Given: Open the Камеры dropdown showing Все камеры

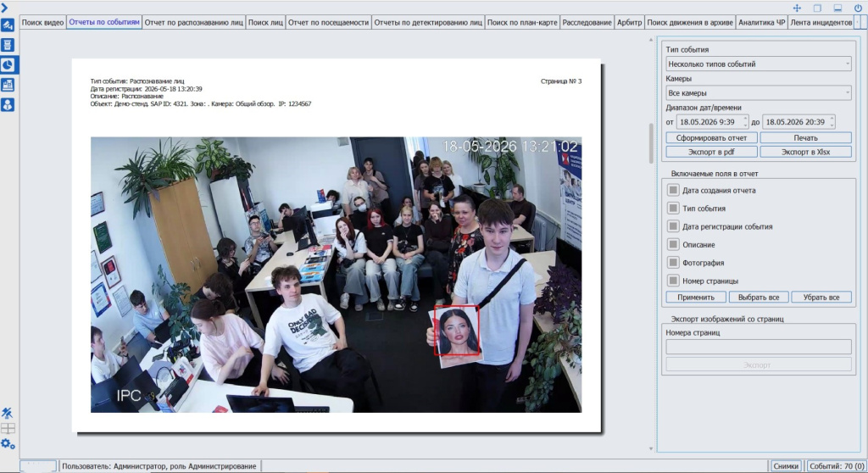Looking at the screenshot, I should 759,93.
